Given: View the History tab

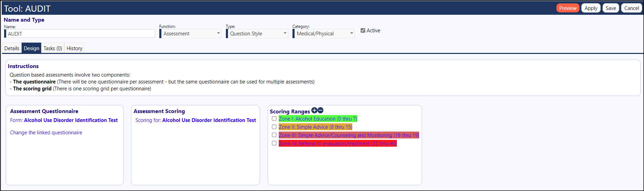Looking at the screenshot, I should point(74,48).
